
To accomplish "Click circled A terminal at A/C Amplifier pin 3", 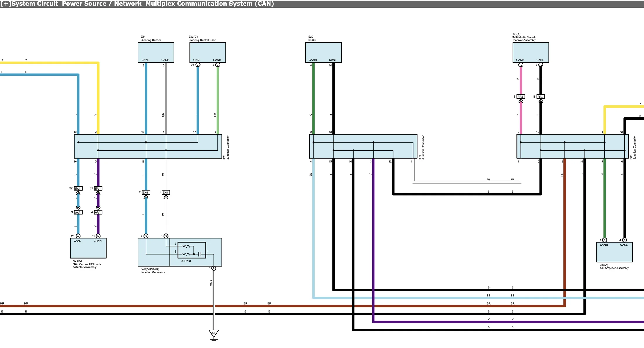I will coord(604,240).
